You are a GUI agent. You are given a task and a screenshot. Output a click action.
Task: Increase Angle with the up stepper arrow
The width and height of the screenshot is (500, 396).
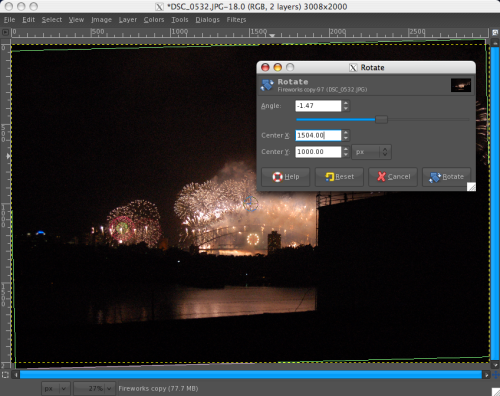[x=346, y=103]
